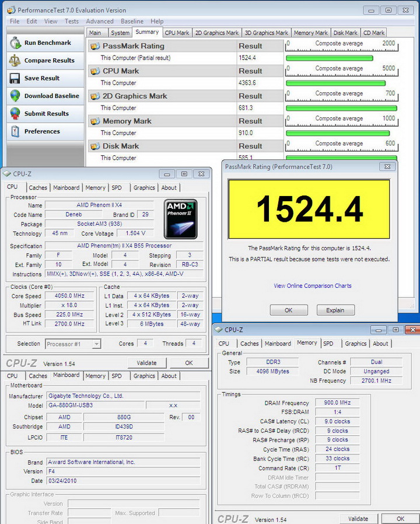Image resolution: width=420 pixels, height=524 pixels.
Task: Open the Advanced menu
Action: pos(100,21)
